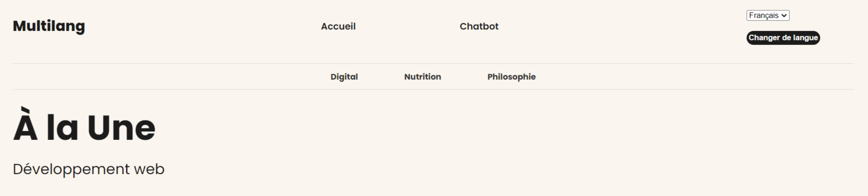Click the Développement web subtitle
868x196 pixels.
[88, 169]
